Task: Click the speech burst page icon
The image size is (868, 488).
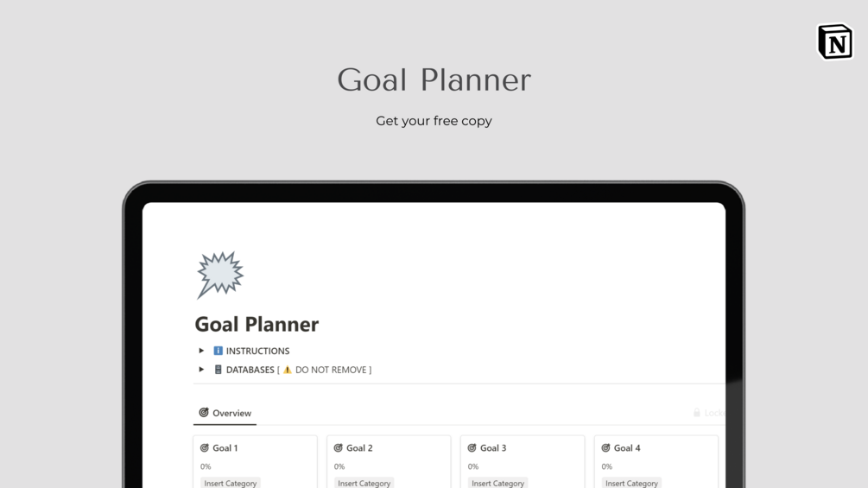Action: [220, 275]
